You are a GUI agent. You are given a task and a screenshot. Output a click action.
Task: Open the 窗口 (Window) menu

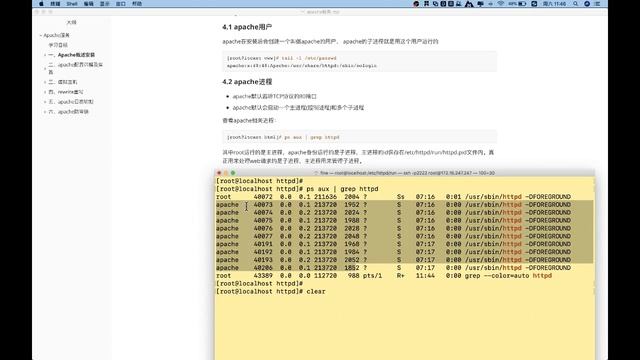point(121,4)
